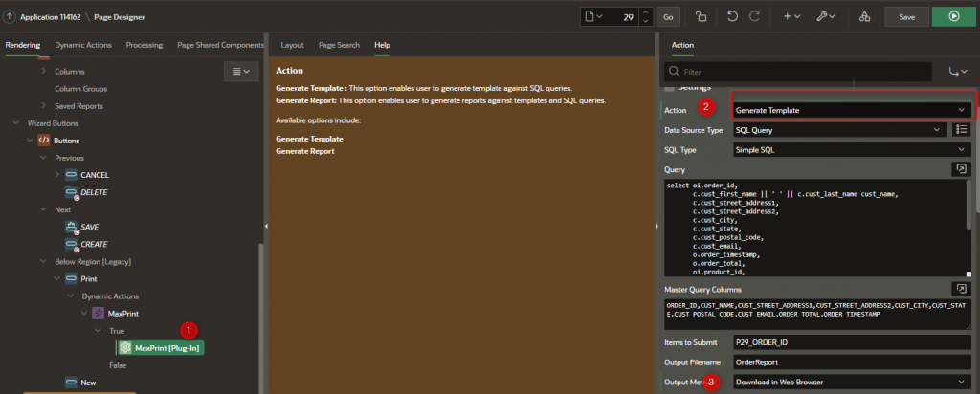Switch to the Page Search tab
The height and width of the screenshot is (394, 980).
(339, 45)
